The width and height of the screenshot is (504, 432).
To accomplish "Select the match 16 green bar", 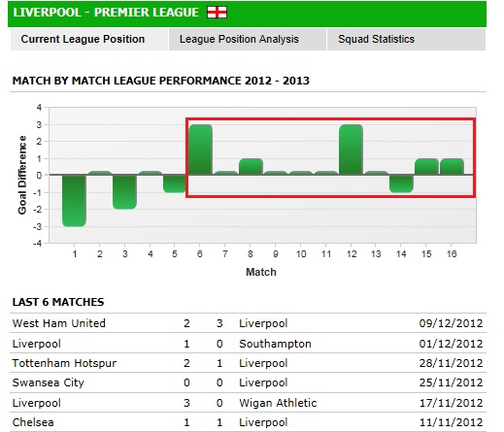I will tap(452, 167).
